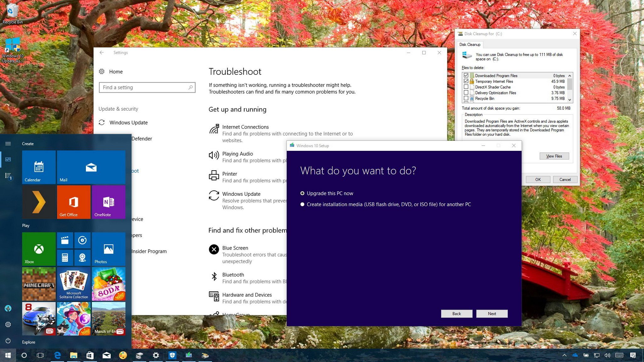This screenshot has width=644, height=362.
Task: Show hidden icons chevron in system tray
Action: pos(564,355)
